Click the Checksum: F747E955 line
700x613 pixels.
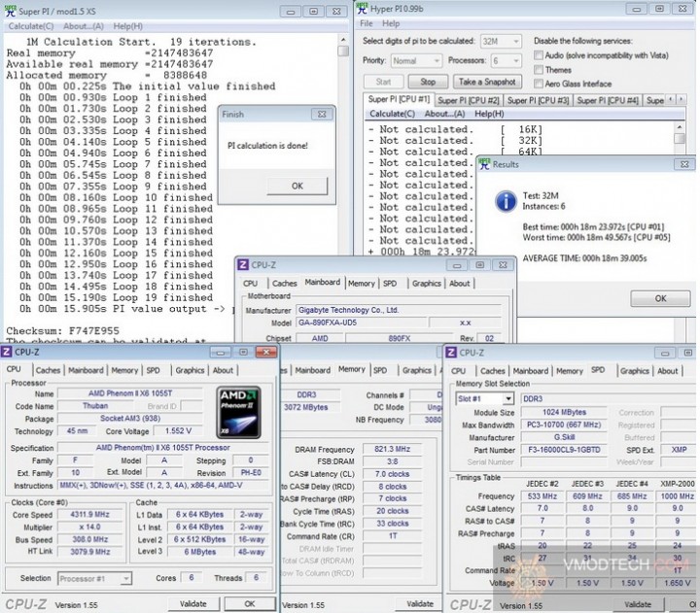pyautogui.click(x=62, y=331)
